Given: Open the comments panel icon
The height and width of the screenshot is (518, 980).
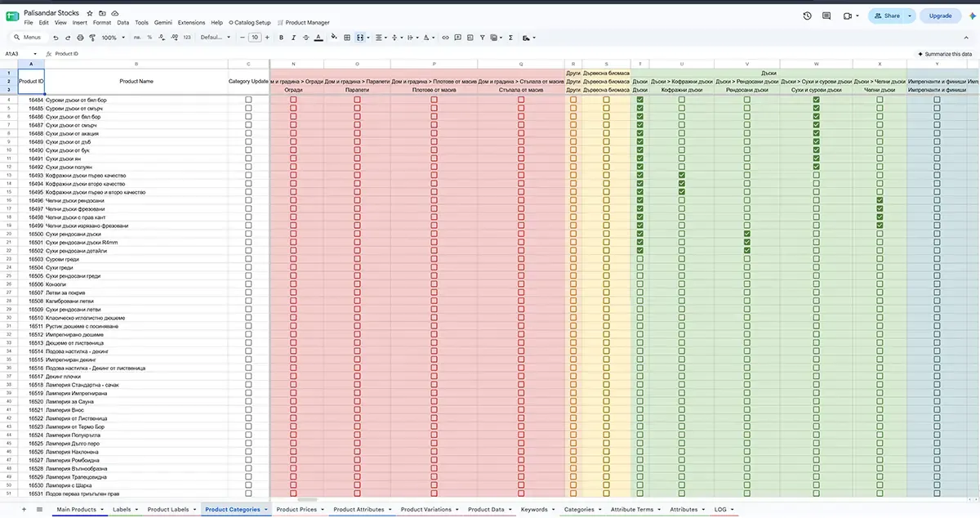Looking at the screenshot, I should pyautogui.click(x=826, y=16).
